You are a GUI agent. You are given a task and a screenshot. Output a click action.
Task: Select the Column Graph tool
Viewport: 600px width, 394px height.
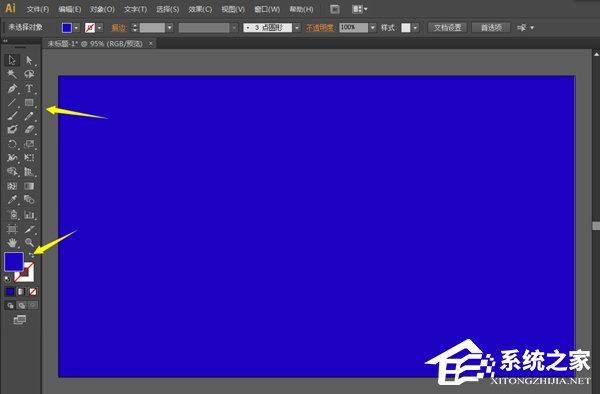[29, 215]
